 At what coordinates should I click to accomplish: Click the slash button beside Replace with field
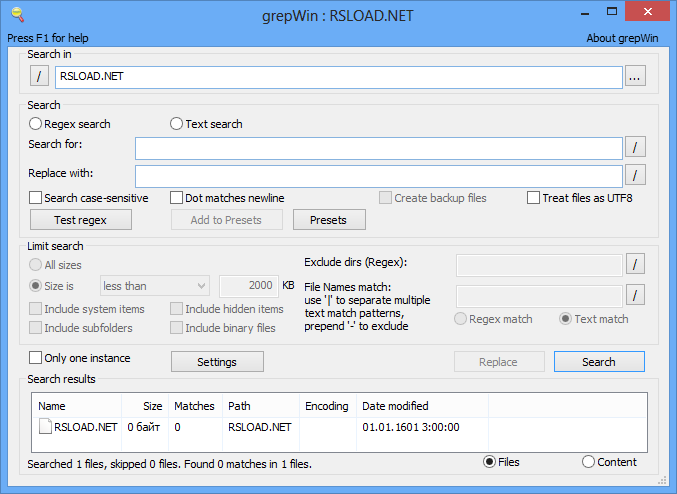(635, 175)
